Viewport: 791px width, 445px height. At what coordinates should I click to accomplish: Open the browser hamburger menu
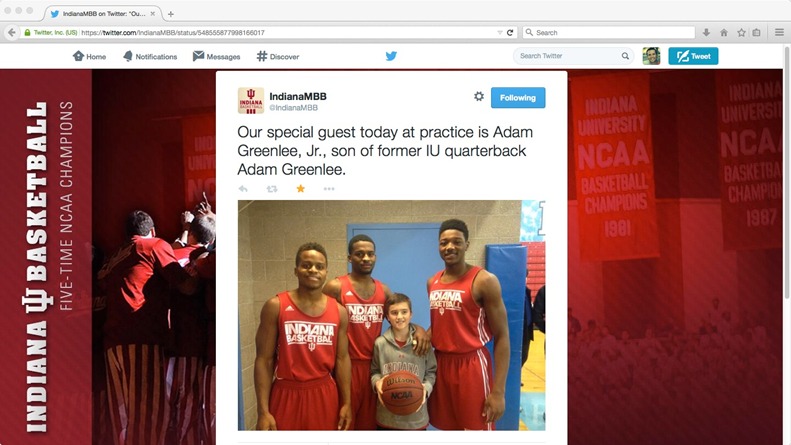(x=779, y=32)
